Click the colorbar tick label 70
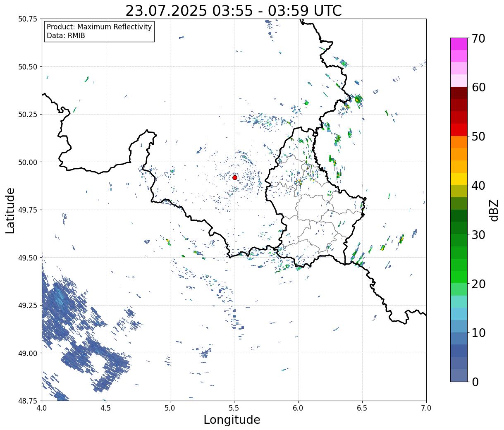Image resolution: width=504 pixels, height=430 pixels. click(x=479, y=38)
